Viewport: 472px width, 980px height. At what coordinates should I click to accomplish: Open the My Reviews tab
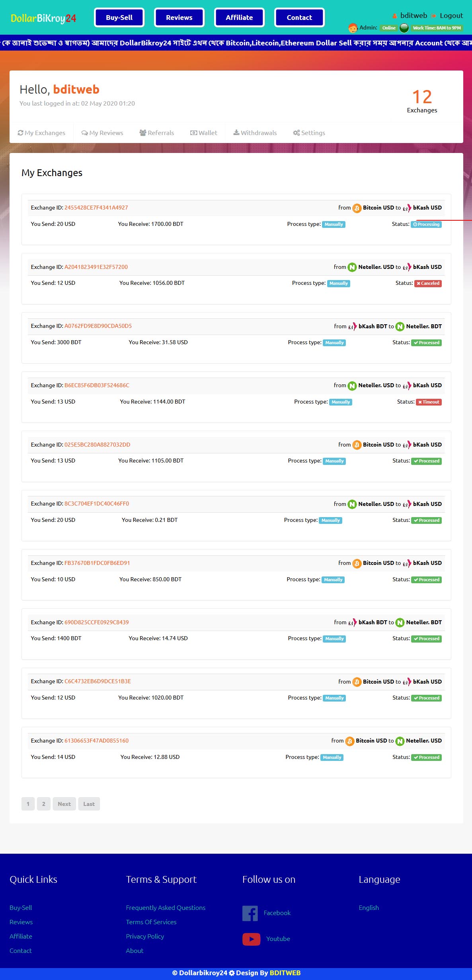click(x=102, y=133)
